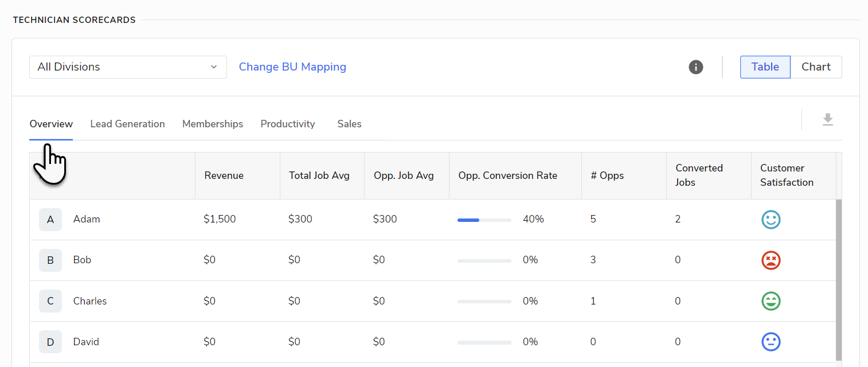Click the info circle icon

click(x=696, y=67)
